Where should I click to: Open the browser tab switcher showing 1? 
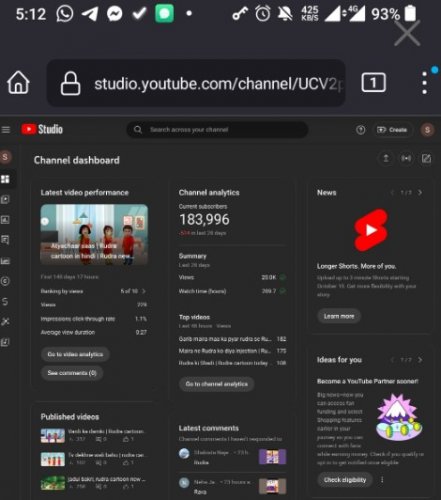coord(374,82)
